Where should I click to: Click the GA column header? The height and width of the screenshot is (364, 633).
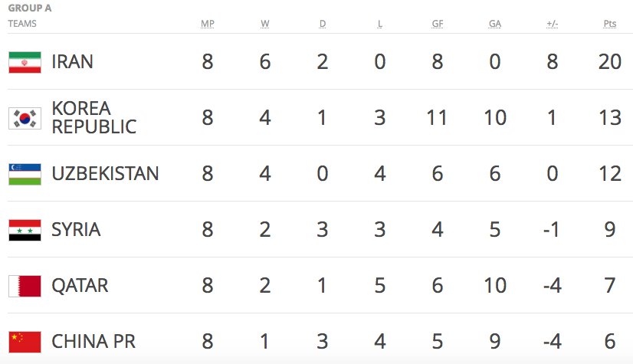coord(495,24)
